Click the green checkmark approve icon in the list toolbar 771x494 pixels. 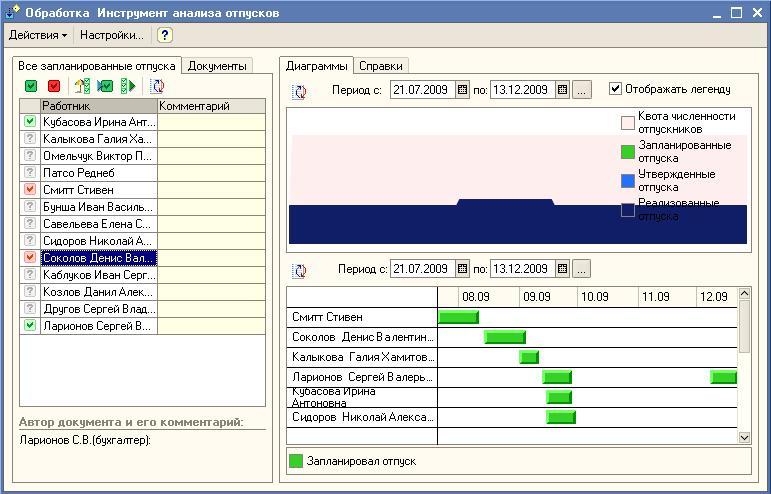32,87
